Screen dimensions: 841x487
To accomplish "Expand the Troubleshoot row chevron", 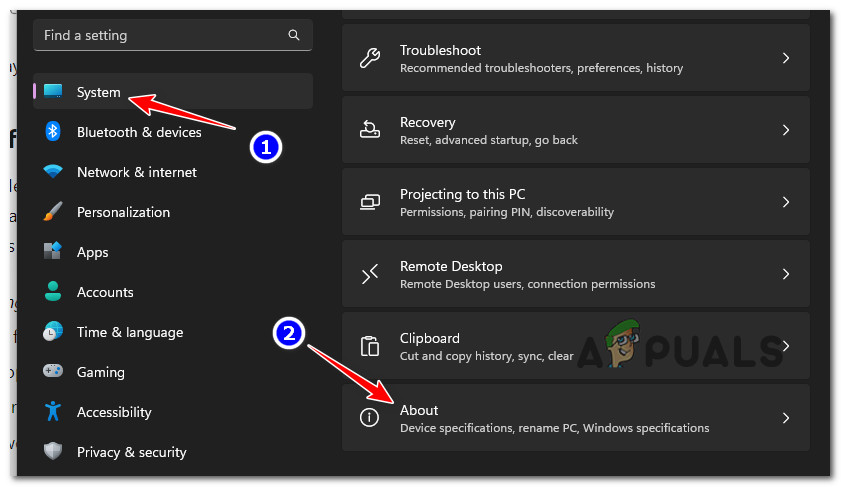I will (x=786, y=58).
